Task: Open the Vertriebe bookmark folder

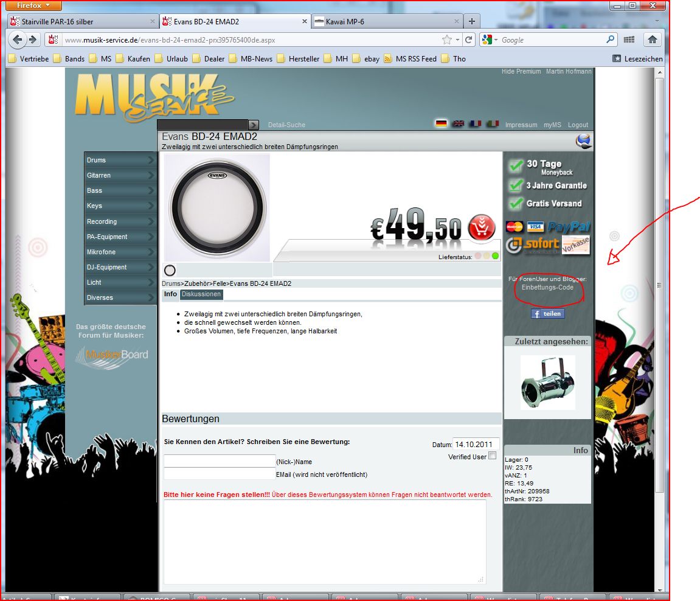Action: click(29, 58)
